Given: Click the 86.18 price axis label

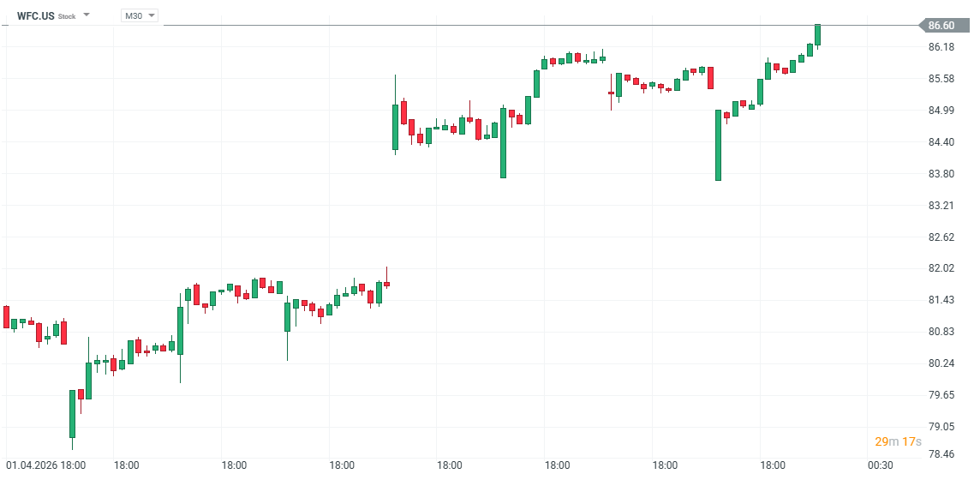Looking at the screenshot, I should coord(941,47).
